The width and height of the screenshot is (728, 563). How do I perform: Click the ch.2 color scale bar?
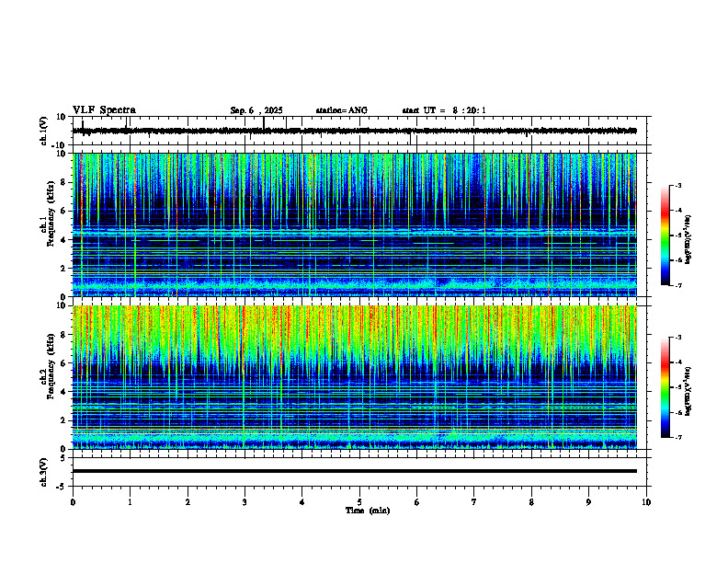click(x=665, y=387)
